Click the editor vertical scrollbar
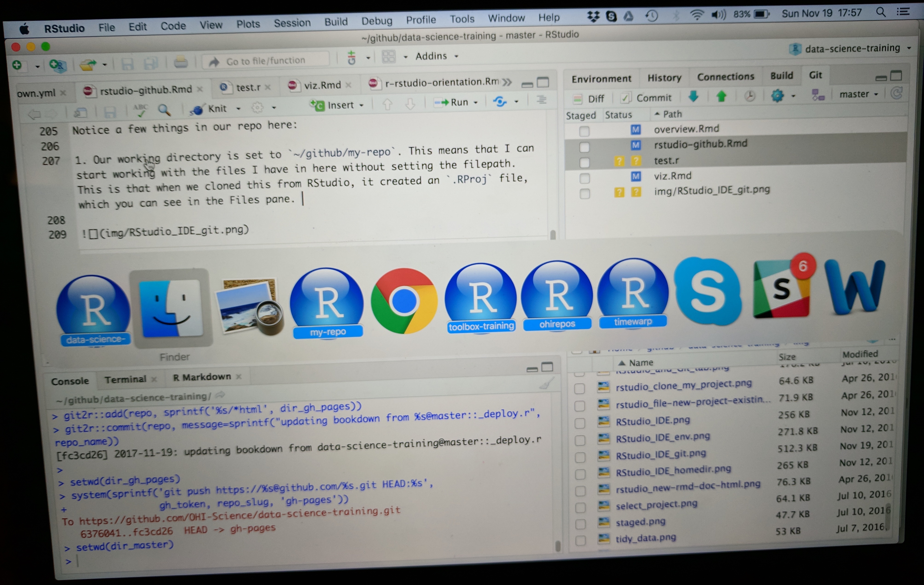 coord(553,234)
